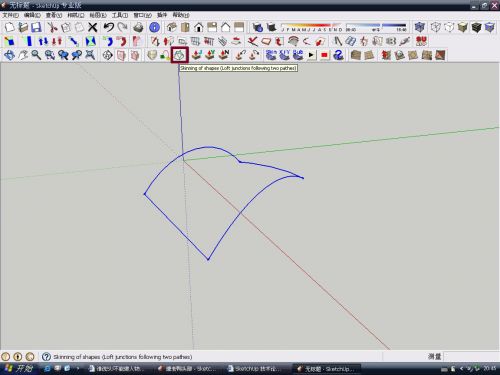Image resolution: width=500 pixels, height=375 pixels.
Task: Click the Windows Start button
Action: [x=19, y=368]
